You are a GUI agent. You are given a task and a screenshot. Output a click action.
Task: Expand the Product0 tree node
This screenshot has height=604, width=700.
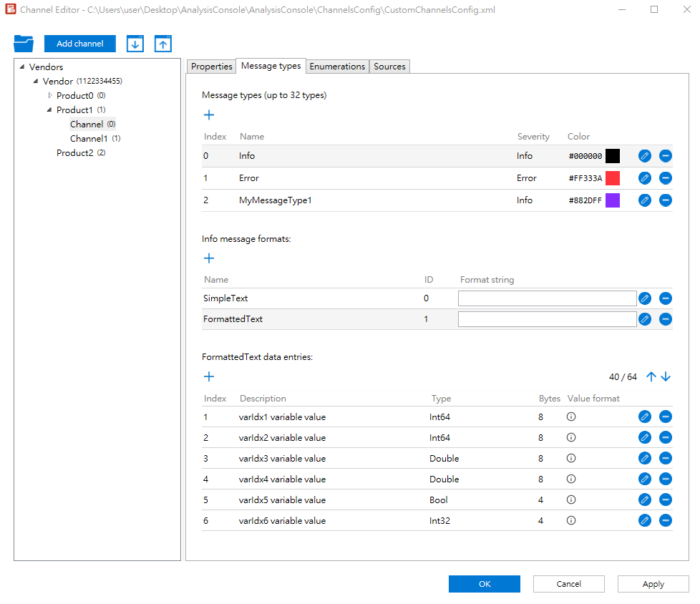pos(49,96)
